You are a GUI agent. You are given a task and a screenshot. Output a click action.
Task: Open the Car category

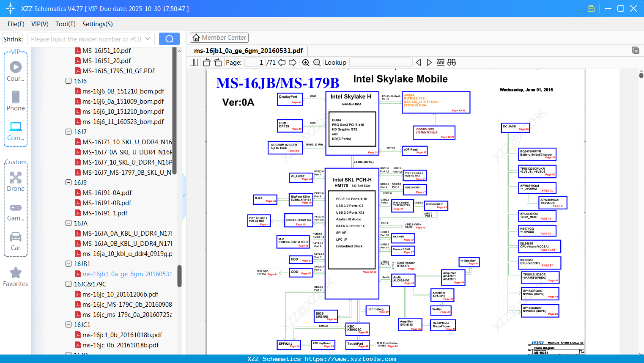point(16,241)
